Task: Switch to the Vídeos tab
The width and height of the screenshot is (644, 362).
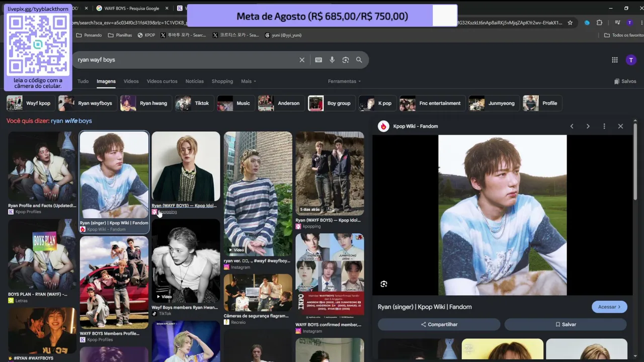Action: pyautogui.click(x=131, y=81)
